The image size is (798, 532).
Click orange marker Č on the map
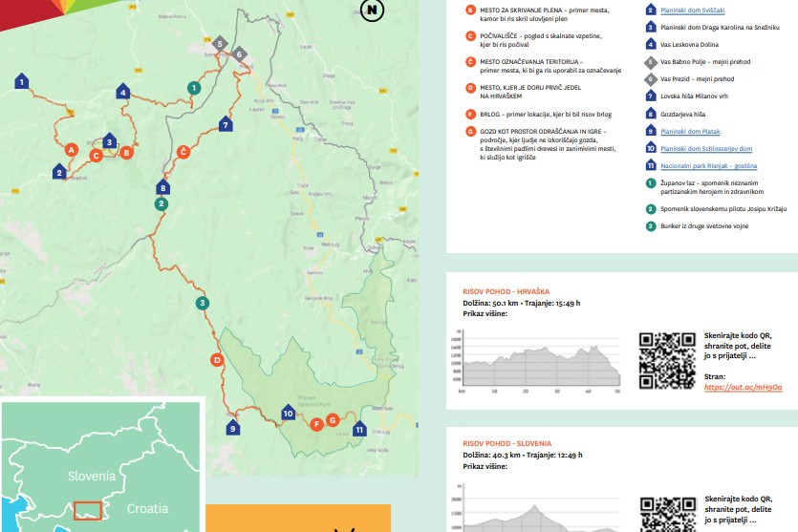click(183, 152)
